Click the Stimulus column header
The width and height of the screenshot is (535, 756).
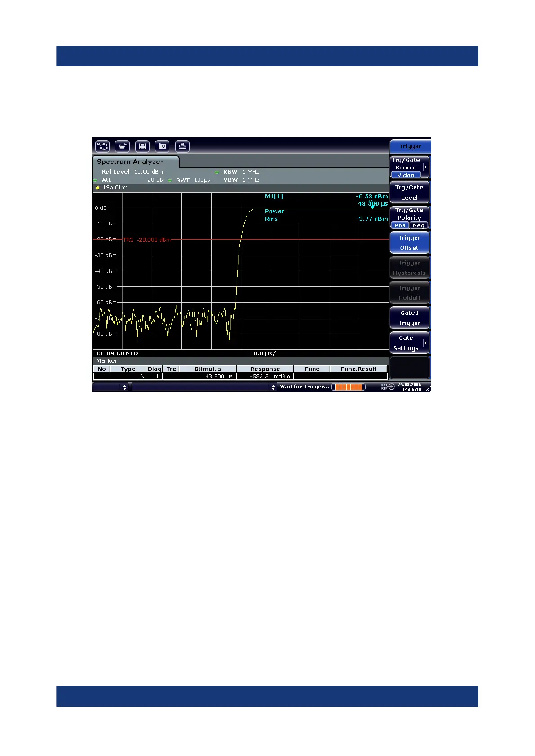click(208, 369)
